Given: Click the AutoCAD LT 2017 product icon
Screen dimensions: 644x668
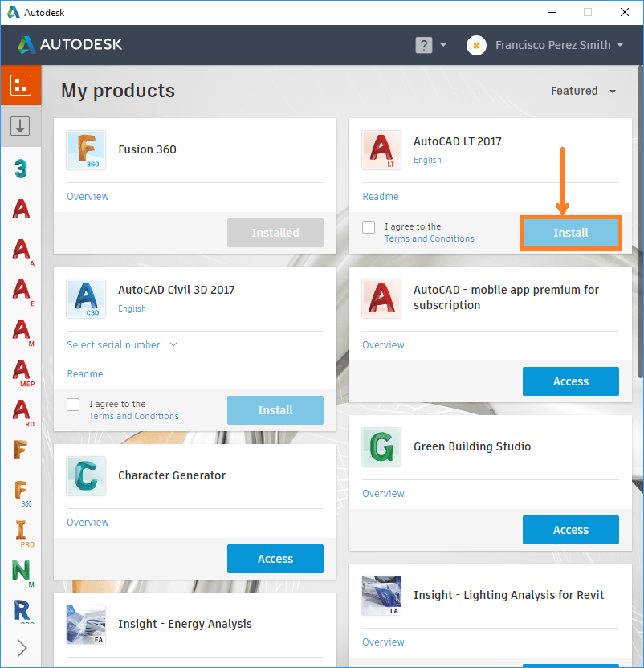Looking at the screenshot, I should (x=381, y=150).
